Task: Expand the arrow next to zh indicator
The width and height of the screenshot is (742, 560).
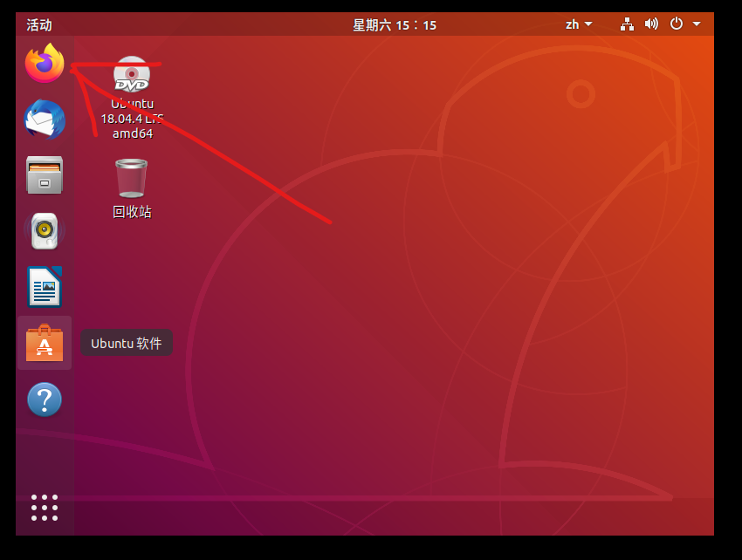Action: point(589,24)
